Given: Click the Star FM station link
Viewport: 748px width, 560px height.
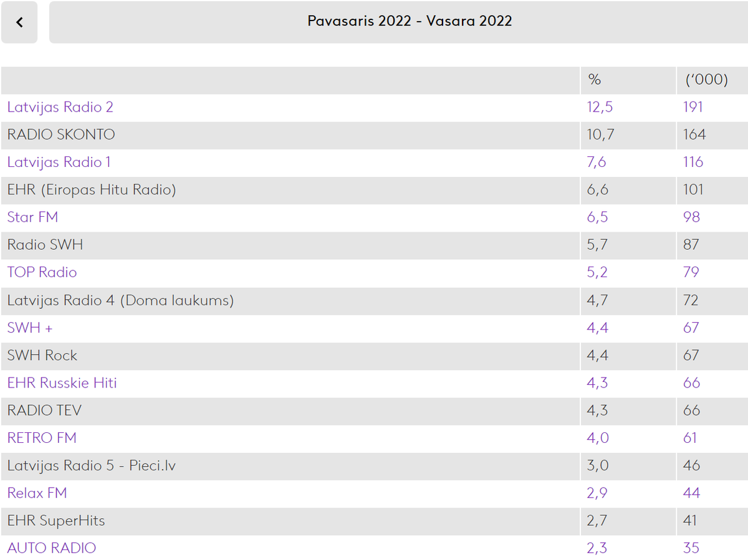Looking at the screenshot, I should 32,217.
